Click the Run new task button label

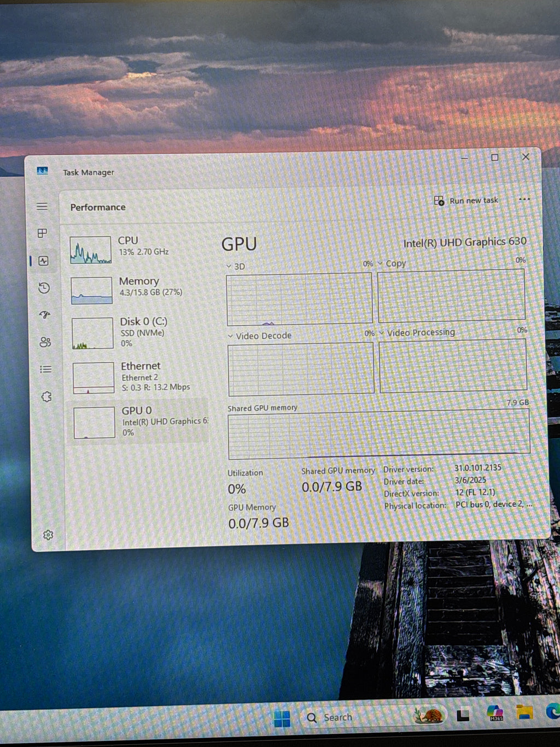(474, 200)
